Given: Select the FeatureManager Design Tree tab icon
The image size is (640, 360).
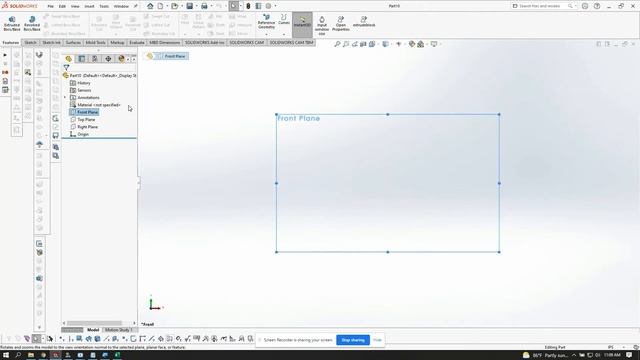Looking at the screenshot, I should tap(69, 59).
